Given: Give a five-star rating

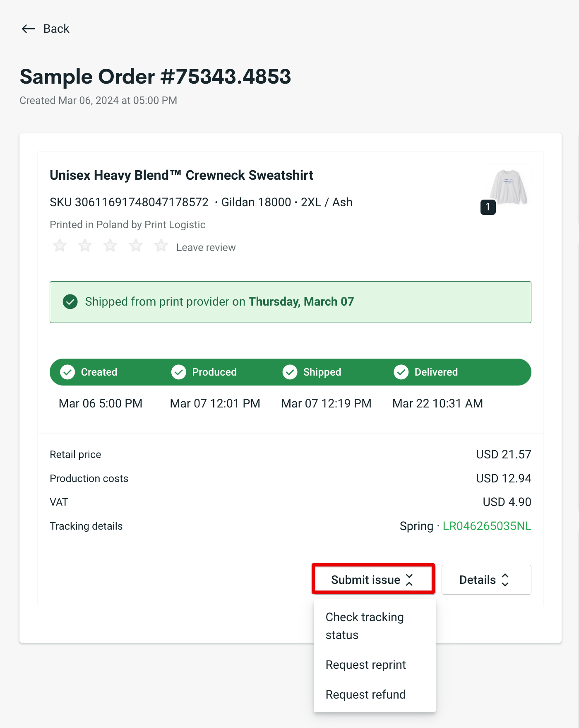Looking at the screenshot, I should click(x=161, y=245).
